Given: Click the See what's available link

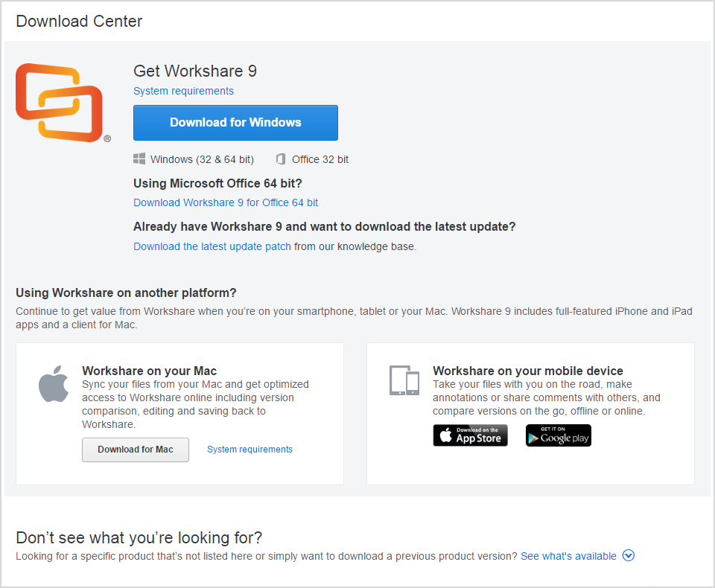Looking at the screenshot, I should pos(568,556).
